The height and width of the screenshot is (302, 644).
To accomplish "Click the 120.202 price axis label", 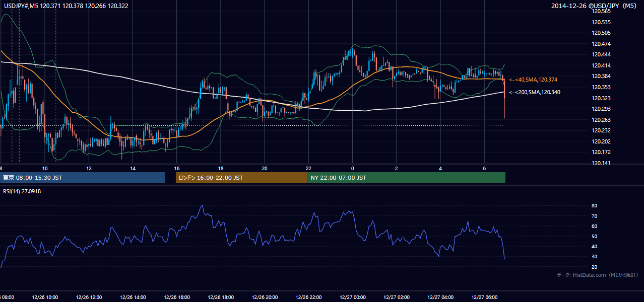I will point(600,141).
